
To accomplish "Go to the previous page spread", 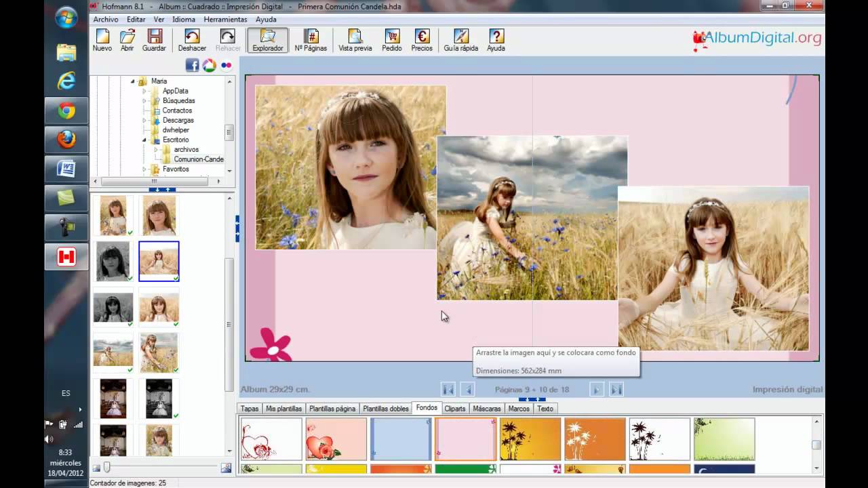I will click(467, 389).
